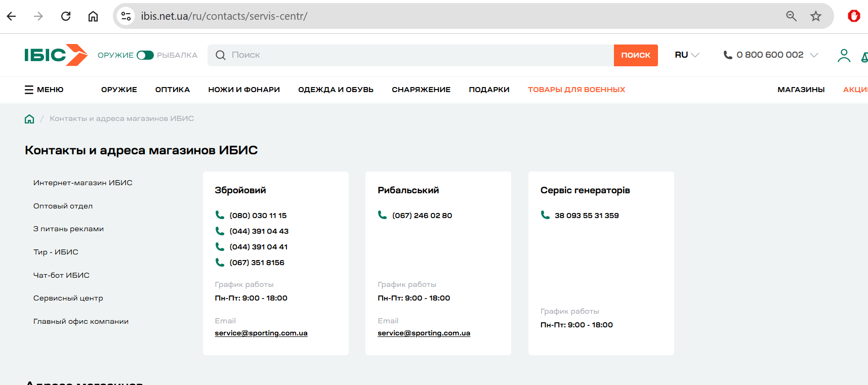The width and height of the screenshot is (868, 385).
Task: View site information icon in address bar
Action: pyautogui.click(x=126, y=16)
